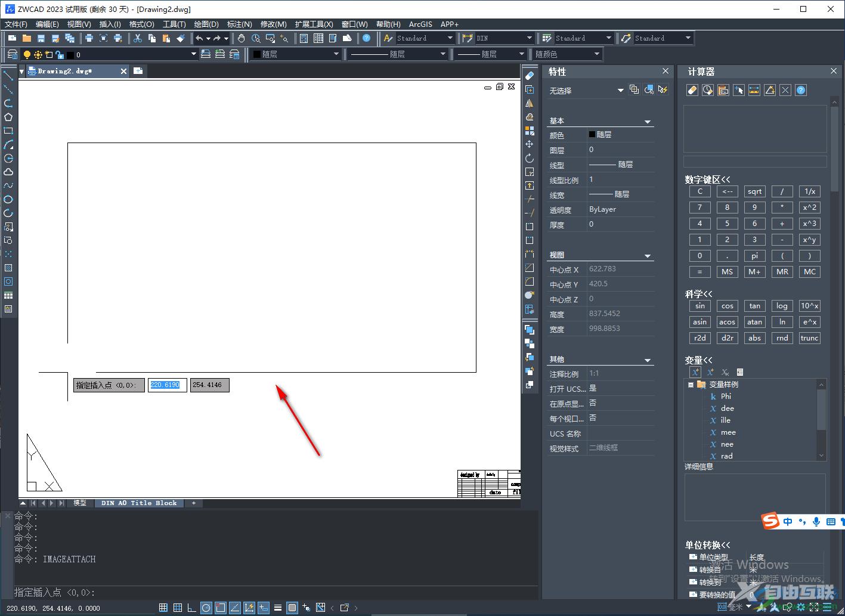
Task: Select the Erase tool in modify toolbar
Action: 530,76
